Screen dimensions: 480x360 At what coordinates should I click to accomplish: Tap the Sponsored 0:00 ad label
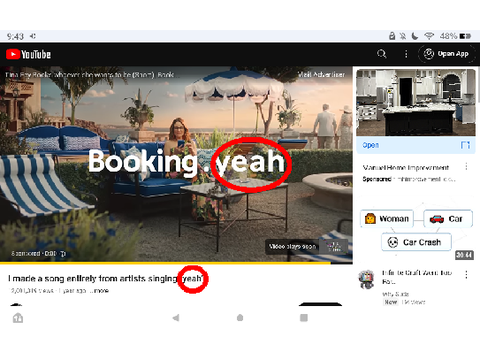34,254
